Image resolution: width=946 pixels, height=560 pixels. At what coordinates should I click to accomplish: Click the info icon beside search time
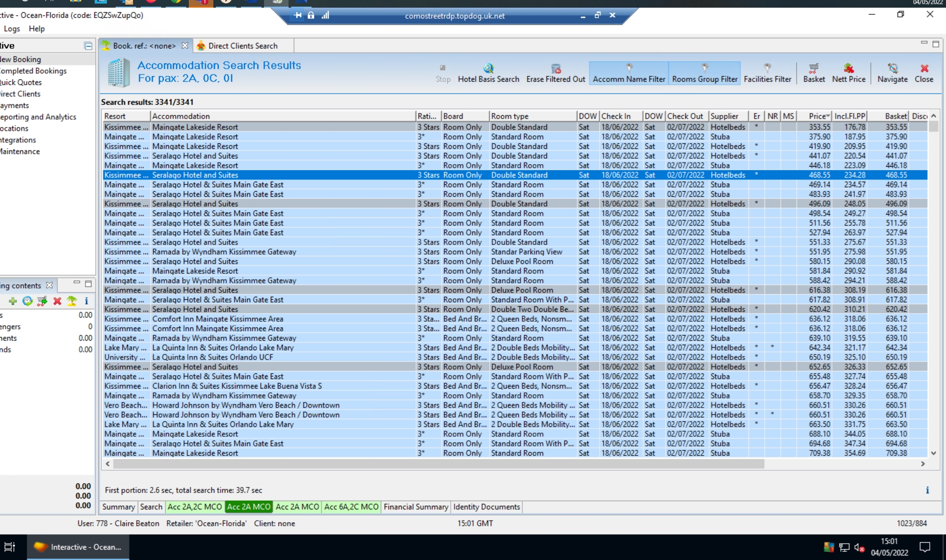(927, 490)
